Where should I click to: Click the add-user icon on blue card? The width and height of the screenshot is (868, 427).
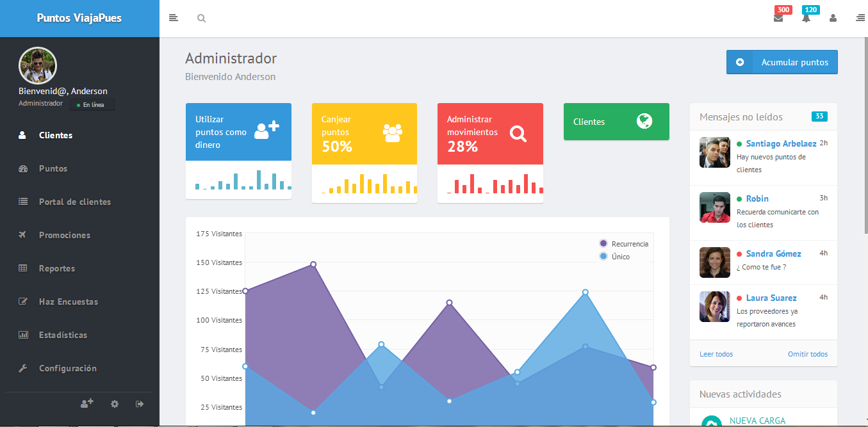[267, 130]
